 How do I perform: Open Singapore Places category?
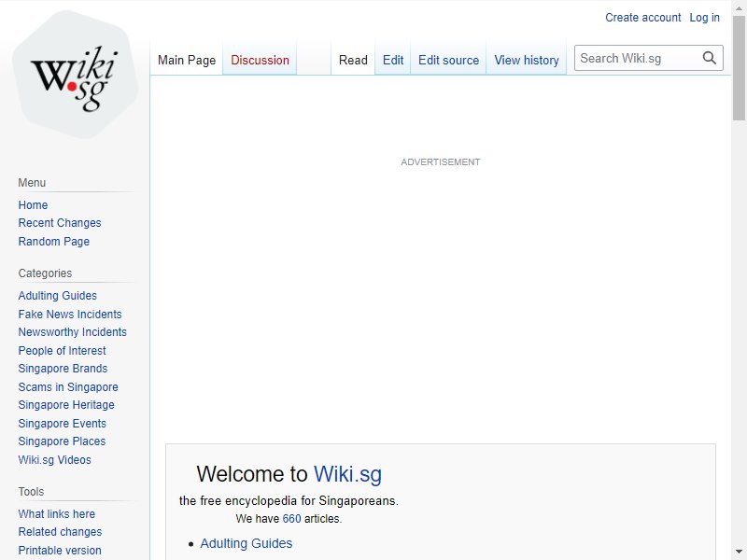pos(62,441)
